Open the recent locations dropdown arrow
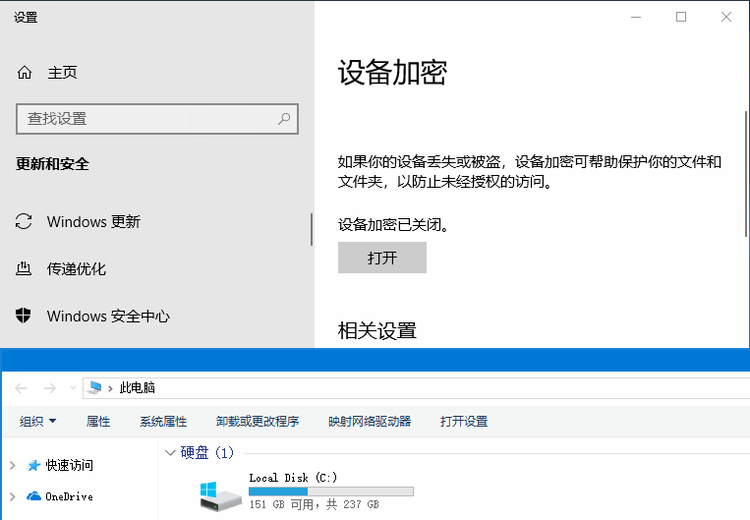This screenshot has width=750, height=520. pyautogui.click(x=73, y=388)
